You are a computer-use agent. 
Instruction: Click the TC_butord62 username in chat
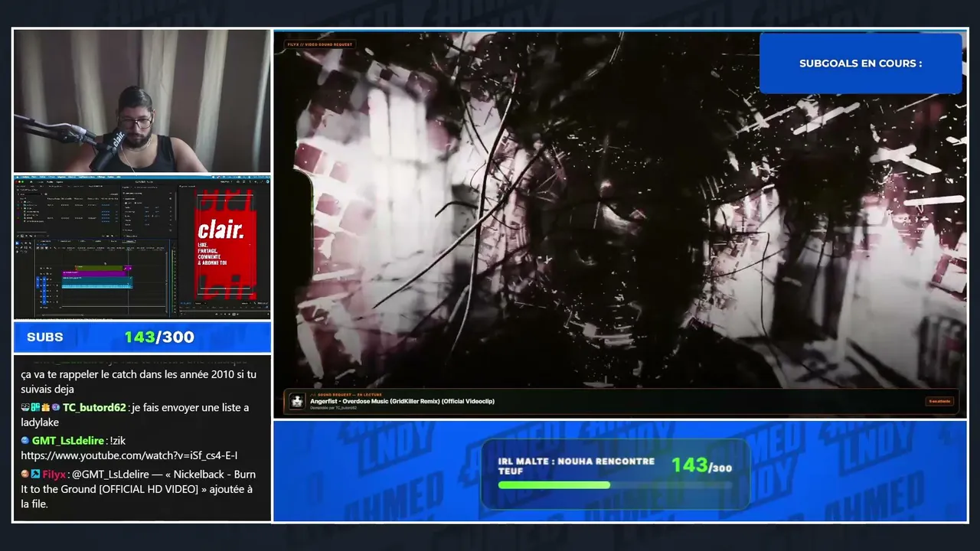tap(94, 408)
